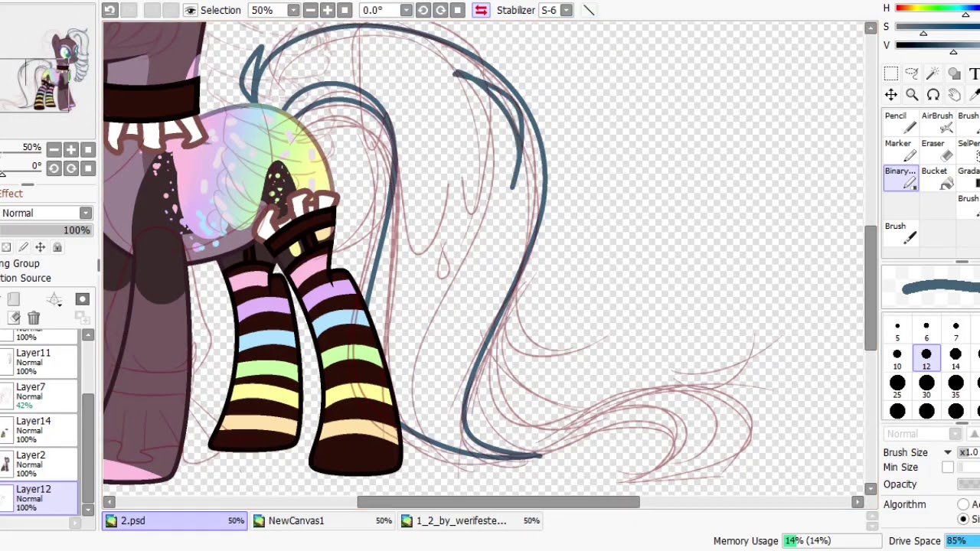The height and width of the screenshot is (551, 980).
Task: Choose the AirBrush tool
Action: (937, 122)
